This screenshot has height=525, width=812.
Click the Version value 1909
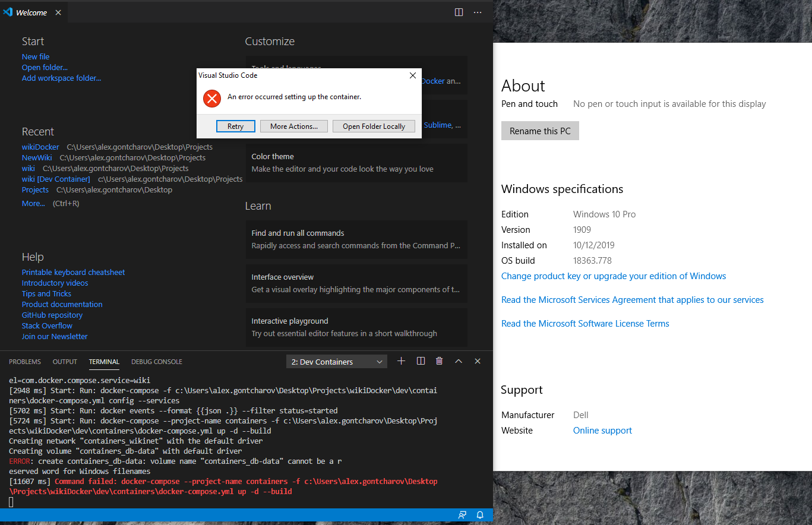[582, 230]
